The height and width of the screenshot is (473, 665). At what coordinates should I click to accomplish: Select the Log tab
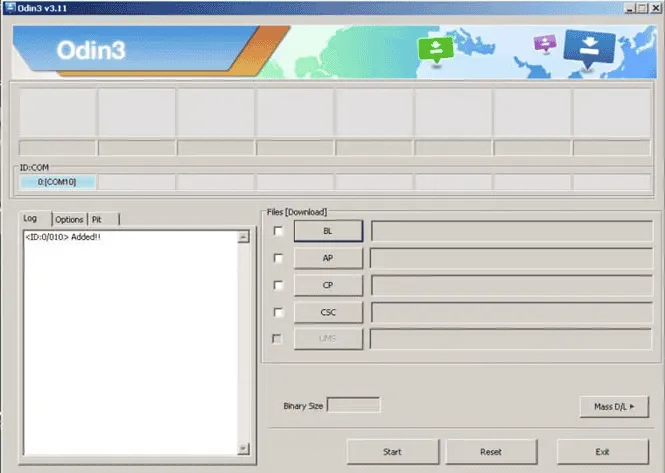tap(31, 218)
